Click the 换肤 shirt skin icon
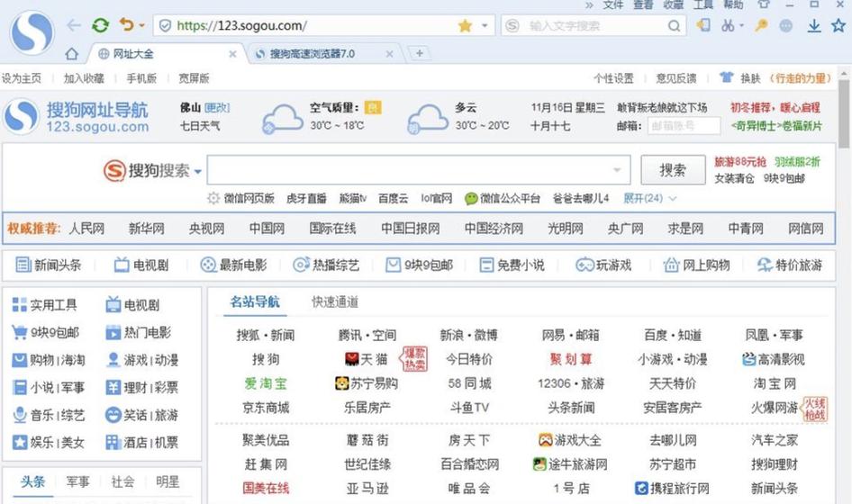Screen dimensions: 852x504 click(727, 77)
